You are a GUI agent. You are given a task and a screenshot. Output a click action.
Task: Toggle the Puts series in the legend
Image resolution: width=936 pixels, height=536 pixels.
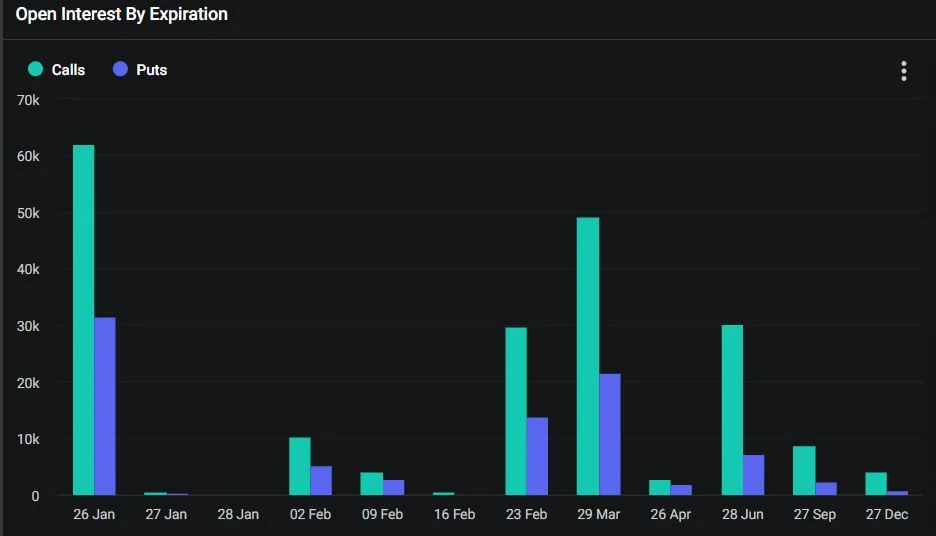140,70
